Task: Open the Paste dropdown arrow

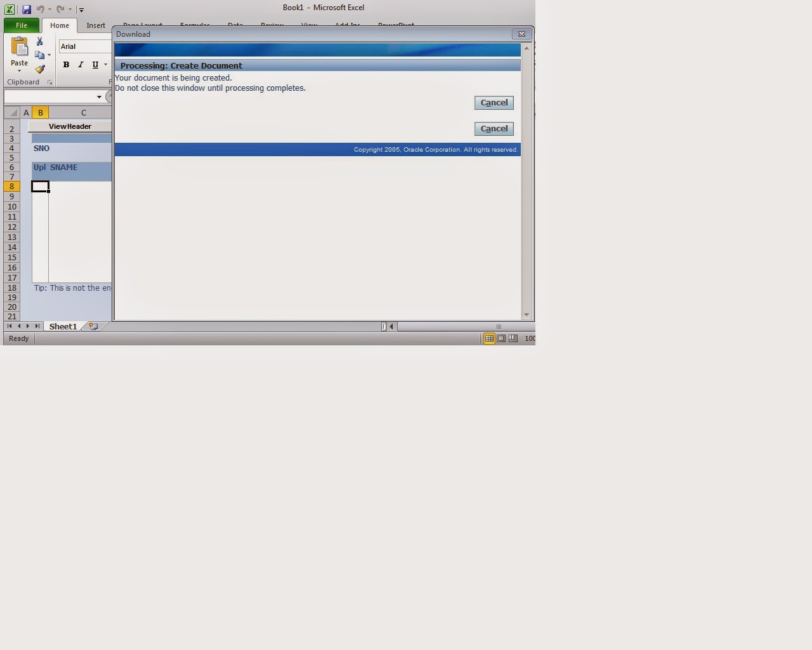Action: (19, 70)
